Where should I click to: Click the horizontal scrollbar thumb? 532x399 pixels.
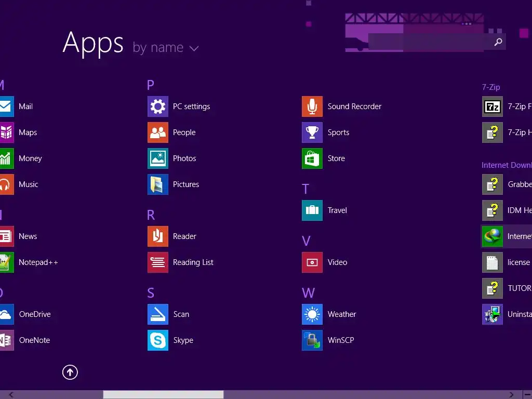pos(163,395)
